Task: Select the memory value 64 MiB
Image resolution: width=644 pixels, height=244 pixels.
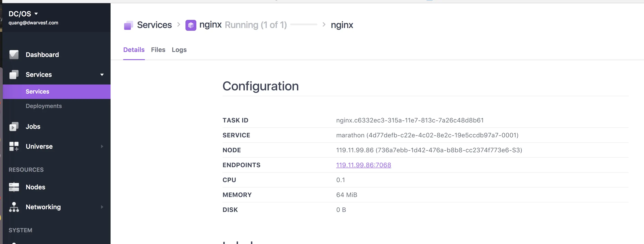Action: (347, 195)
